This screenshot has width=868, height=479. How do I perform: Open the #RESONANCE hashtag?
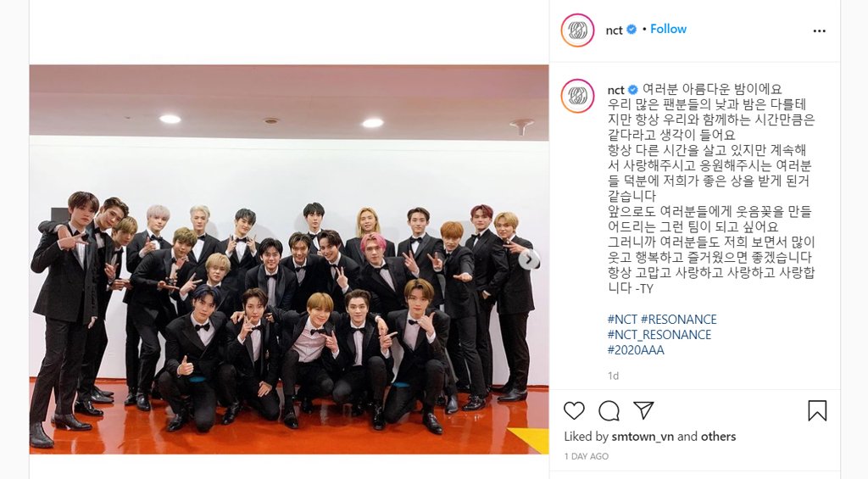click(679, 320)
